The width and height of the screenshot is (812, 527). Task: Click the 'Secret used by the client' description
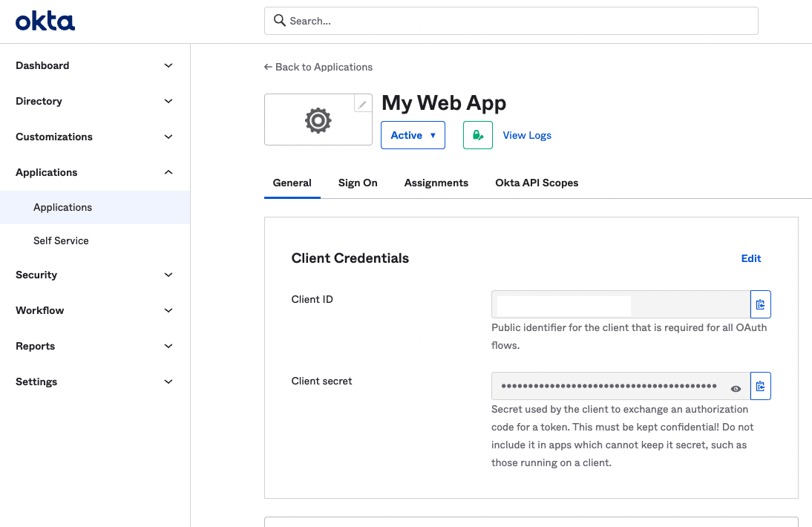click(623, 436)
